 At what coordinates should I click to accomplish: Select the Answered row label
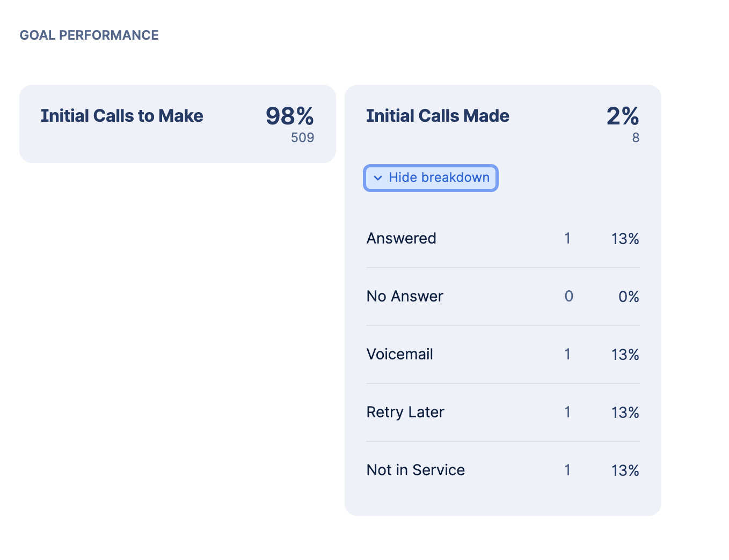point(401,239)
